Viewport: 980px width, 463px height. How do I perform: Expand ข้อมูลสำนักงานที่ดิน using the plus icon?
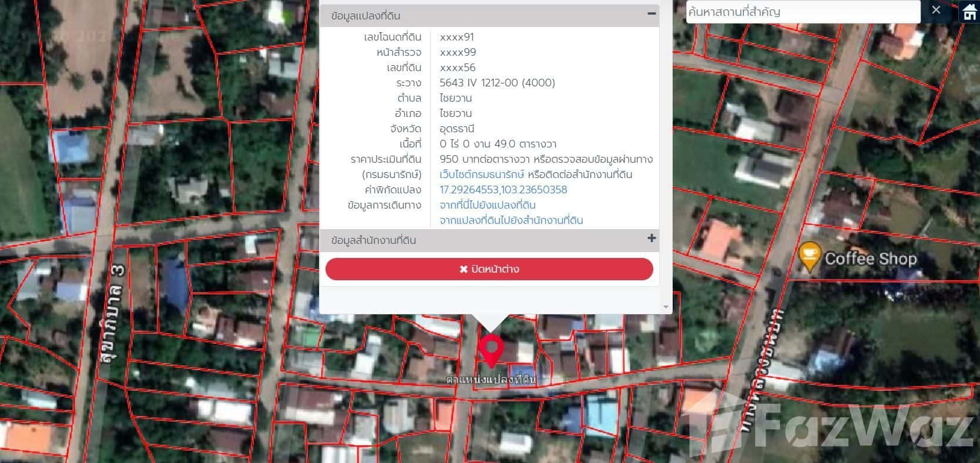pos(651,238)
